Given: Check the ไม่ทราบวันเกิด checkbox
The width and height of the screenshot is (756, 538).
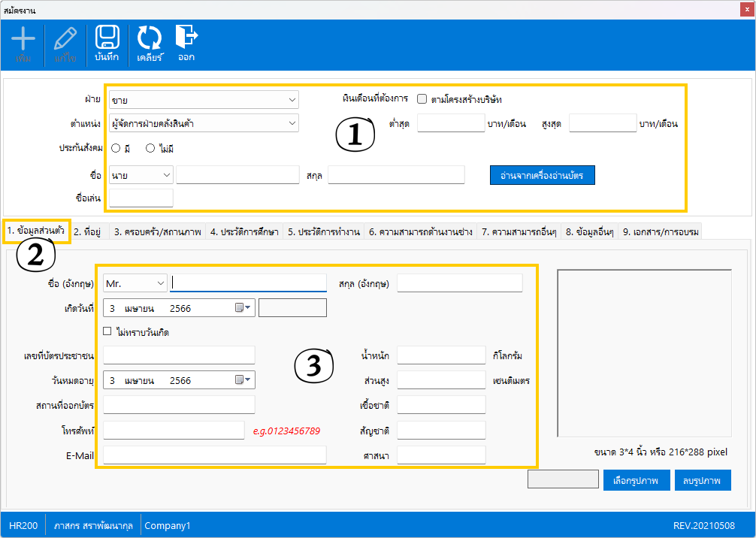Looking at the screenshot, I should click(108, 331).
